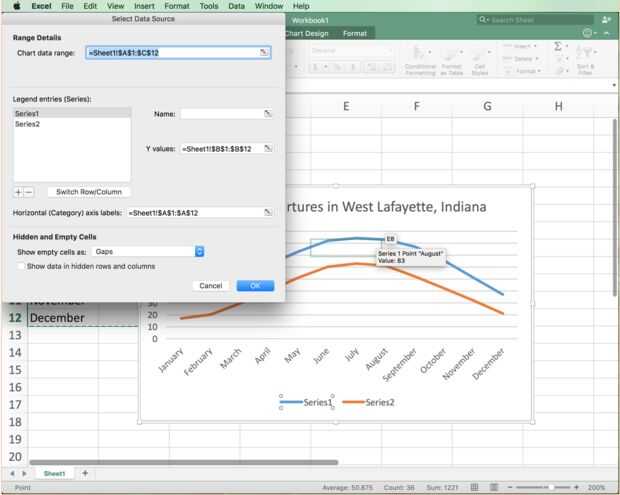Open the File menu
Screen dimensions: 620x495
67,6
